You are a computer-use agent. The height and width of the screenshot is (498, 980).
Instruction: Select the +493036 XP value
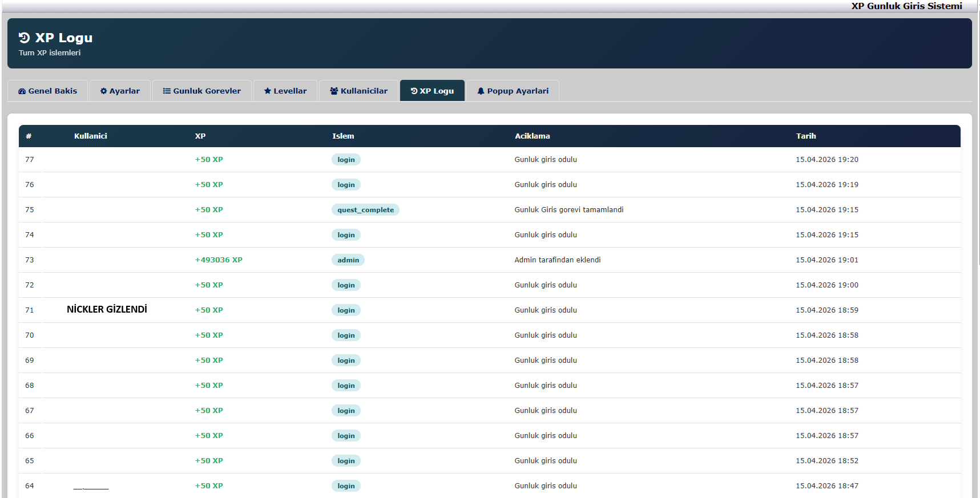pyautogui.click(x=219, y=260)
